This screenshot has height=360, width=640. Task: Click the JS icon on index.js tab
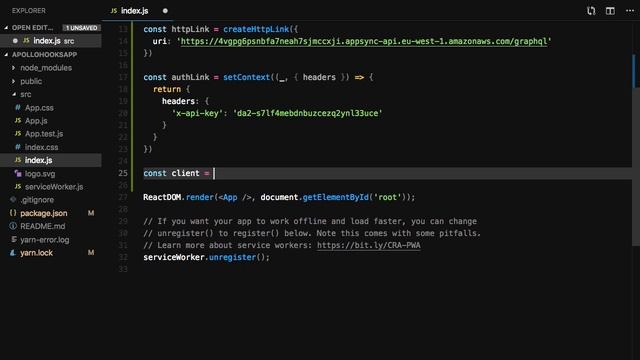point(114,11)
